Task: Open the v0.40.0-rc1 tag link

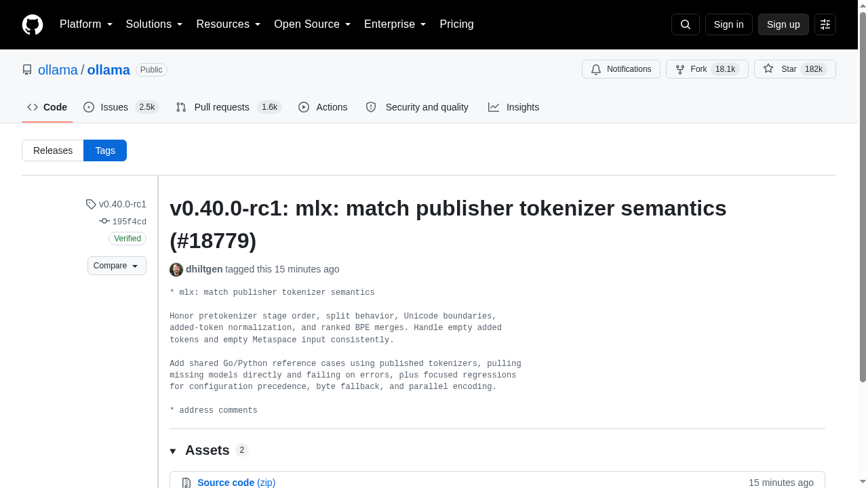Action: 123,204
